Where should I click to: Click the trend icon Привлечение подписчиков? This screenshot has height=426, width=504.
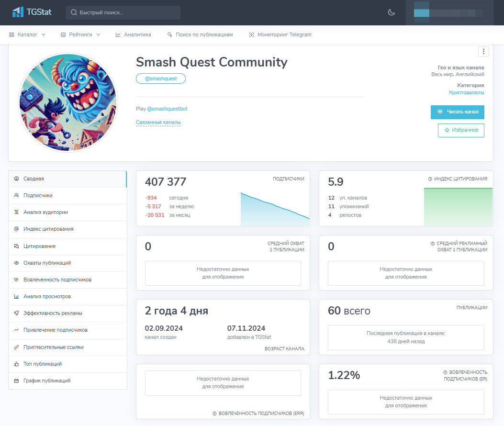[16, 330]
